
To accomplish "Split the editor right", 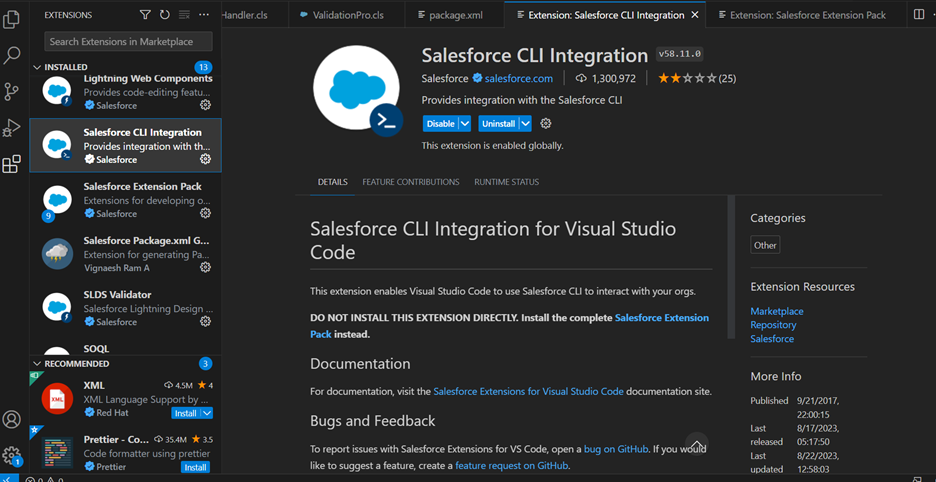I will tap(919, 14).
